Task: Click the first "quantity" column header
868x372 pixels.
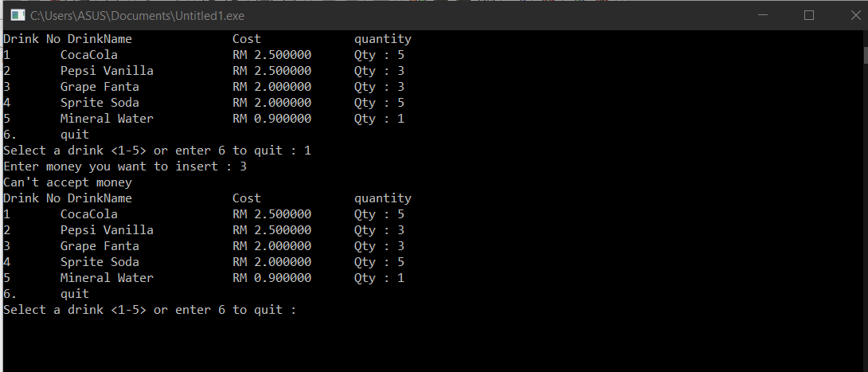Action: [383, 39]
